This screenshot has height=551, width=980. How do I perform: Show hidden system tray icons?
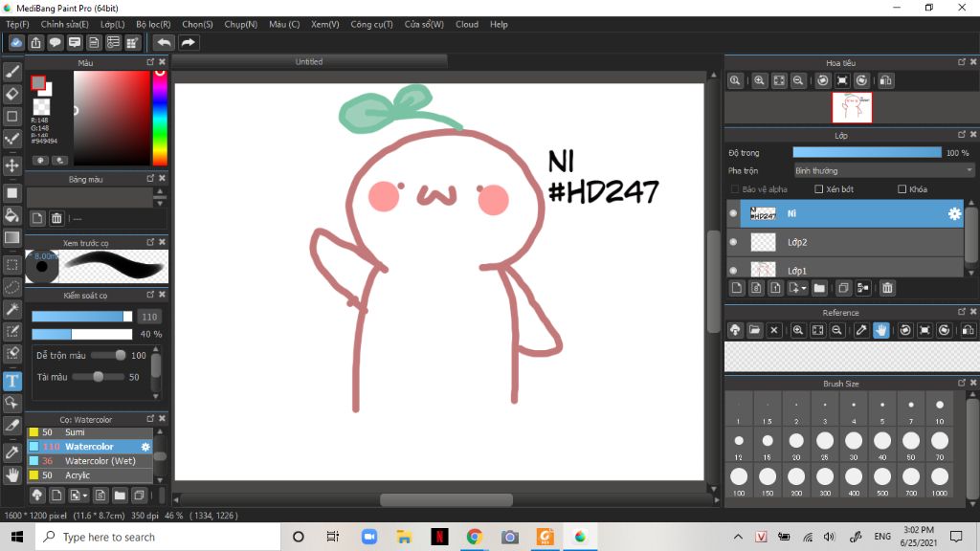[x=738, y=537]
